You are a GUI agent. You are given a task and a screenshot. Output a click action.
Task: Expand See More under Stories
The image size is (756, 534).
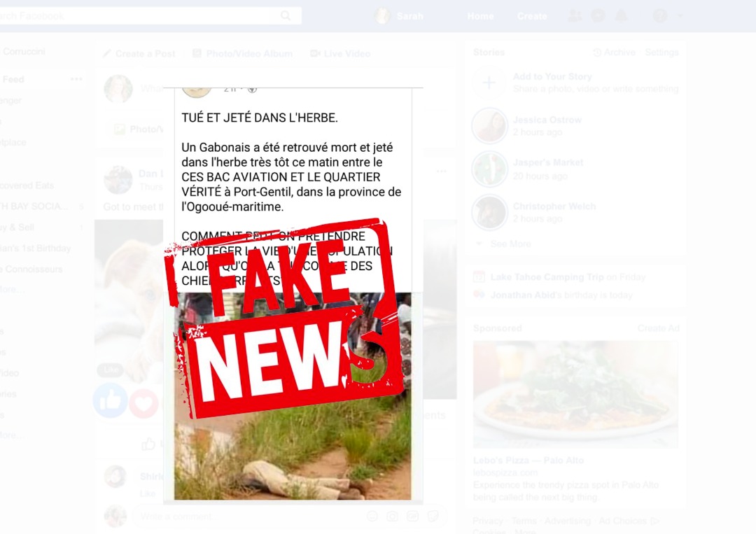click(x=510, y=244)
